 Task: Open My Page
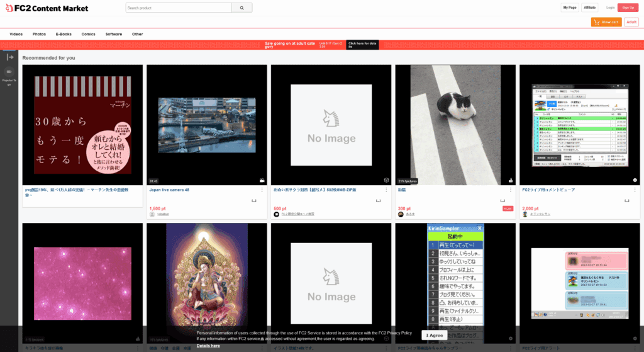click(x=570, y=8)
